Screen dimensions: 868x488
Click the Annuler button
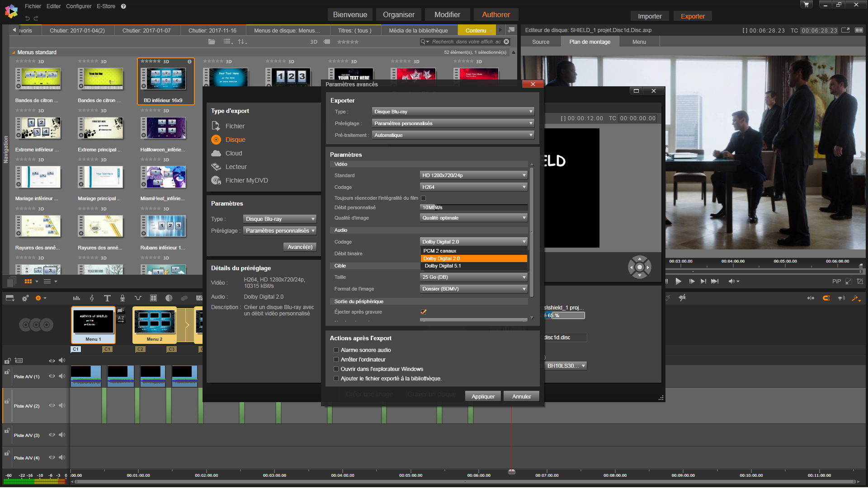(521, 396)
